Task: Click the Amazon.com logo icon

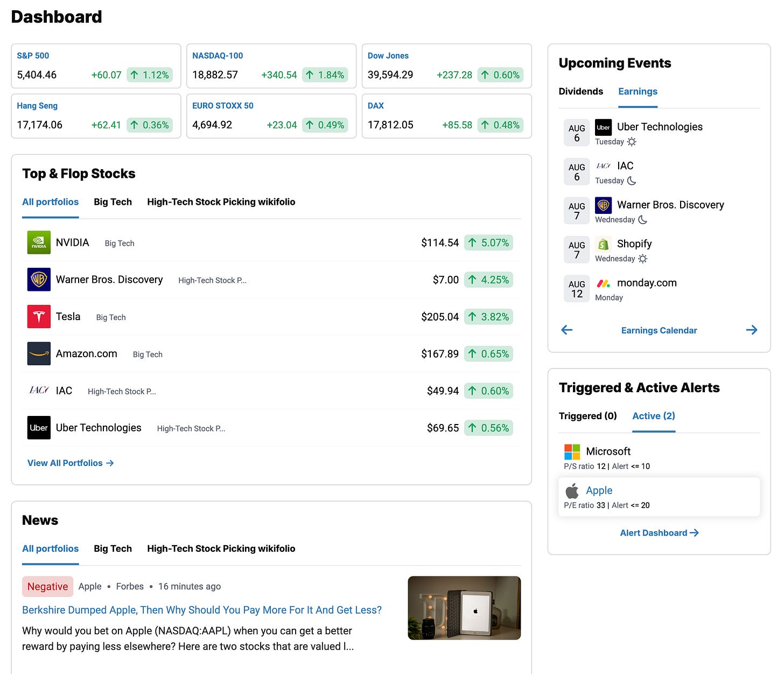Action: click(39, 354)
